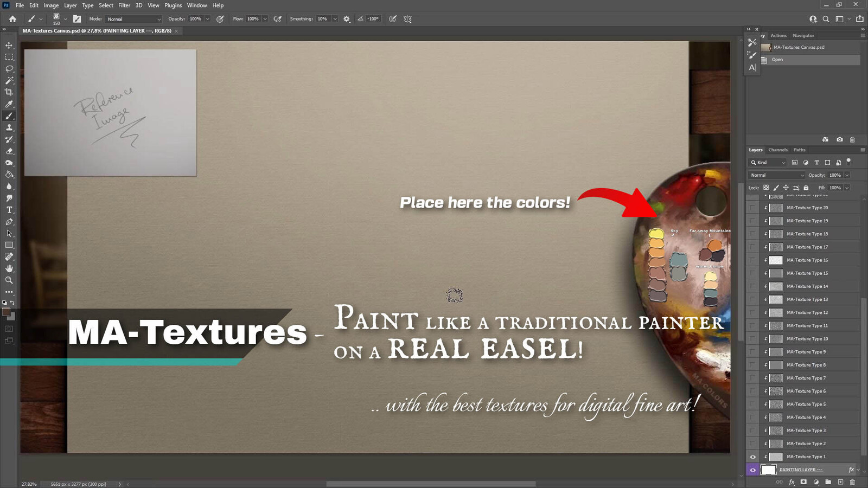Screen dimensions: 868x488
Task: Select the Rectangle shape tool
Action: click(9, 245)
